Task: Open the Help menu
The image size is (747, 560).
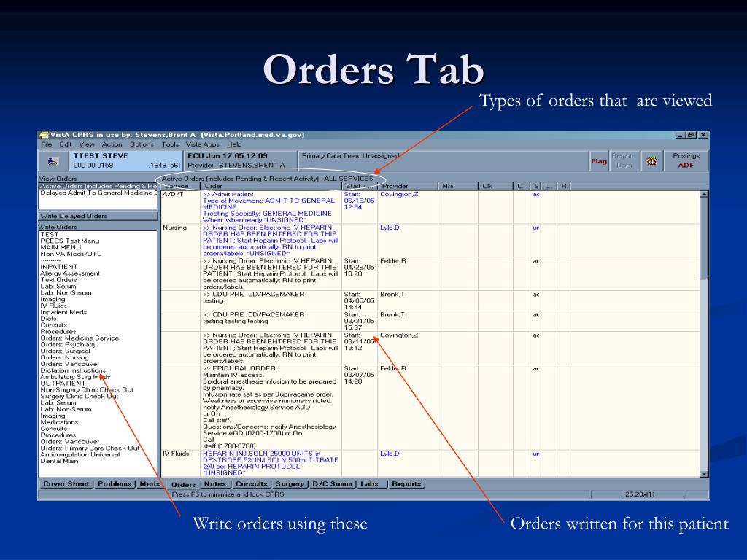Action: click(234, 144)
